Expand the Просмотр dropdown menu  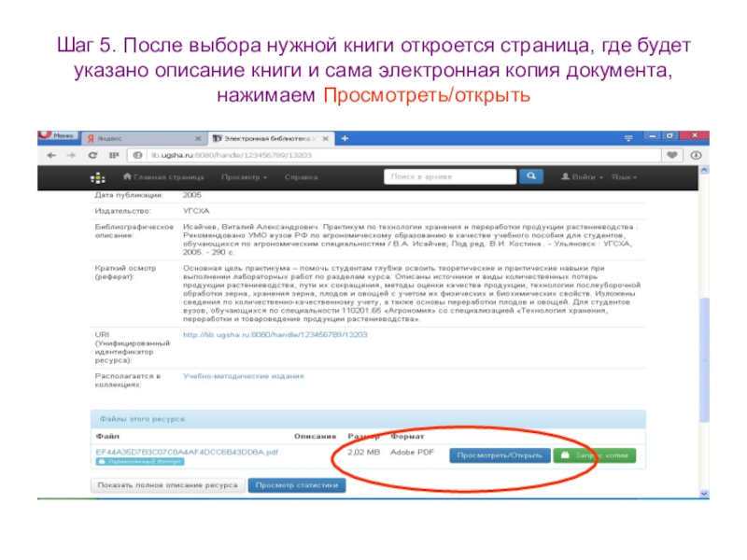(x=244, y=176)
